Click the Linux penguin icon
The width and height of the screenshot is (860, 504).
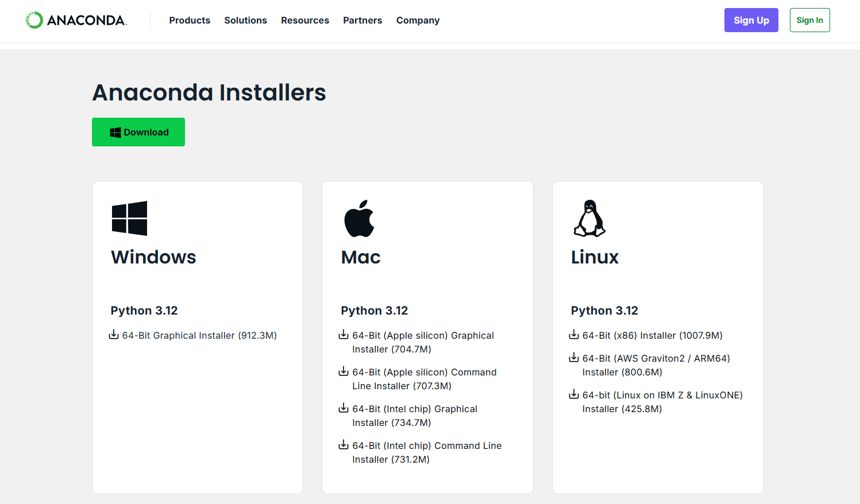[x=589, y=218]
